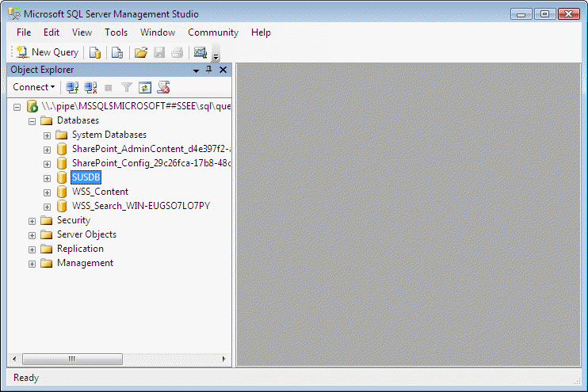Click the server icon with green arrow

[32, 106]
